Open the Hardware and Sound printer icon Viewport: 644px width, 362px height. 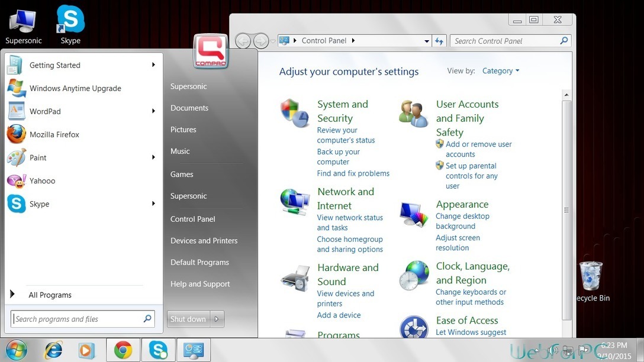(x=295, y=277)
